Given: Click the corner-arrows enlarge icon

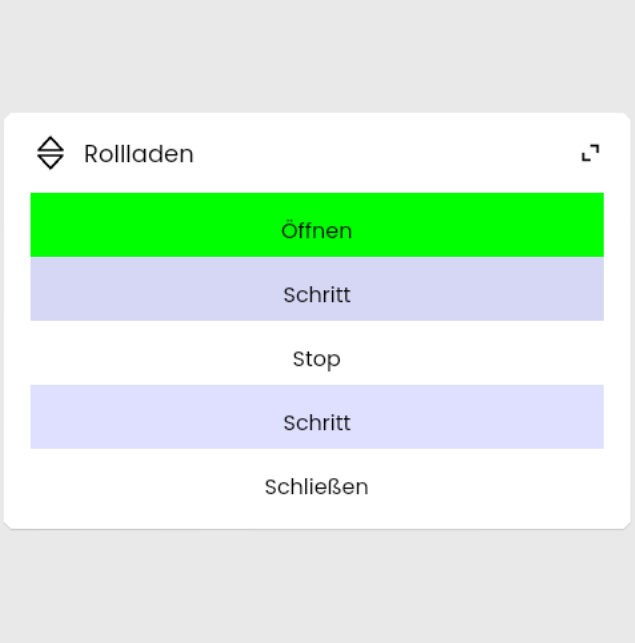Looking at the screenshot, I should [591, 153].
